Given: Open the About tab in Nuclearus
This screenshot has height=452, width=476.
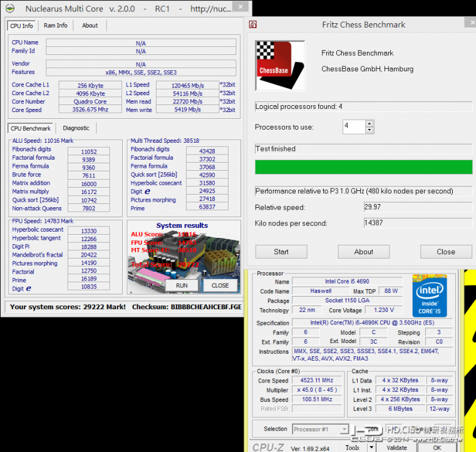Looking at the screenshot, I should 90,26.
